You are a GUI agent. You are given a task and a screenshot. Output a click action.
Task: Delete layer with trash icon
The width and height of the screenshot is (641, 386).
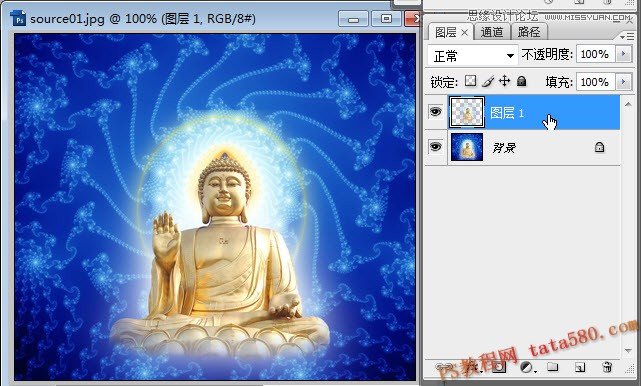point(607,367)
